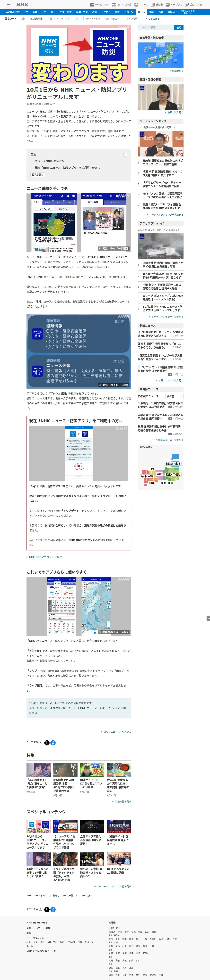Open the 天気 navigation item

coord(44,12)
